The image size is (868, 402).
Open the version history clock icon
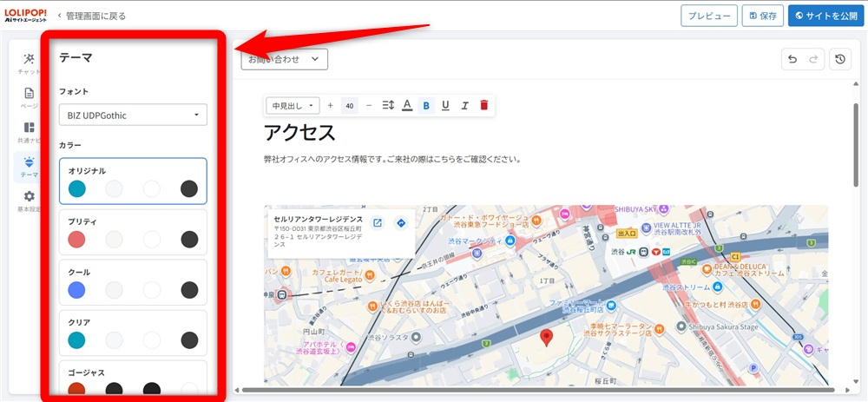(840, 60)
